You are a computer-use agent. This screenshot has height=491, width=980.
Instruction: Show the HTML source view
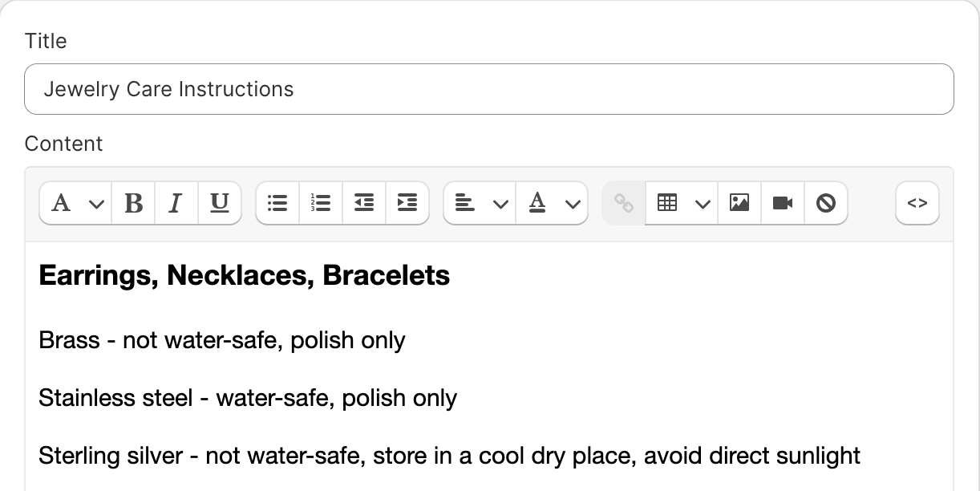point(917,203)
